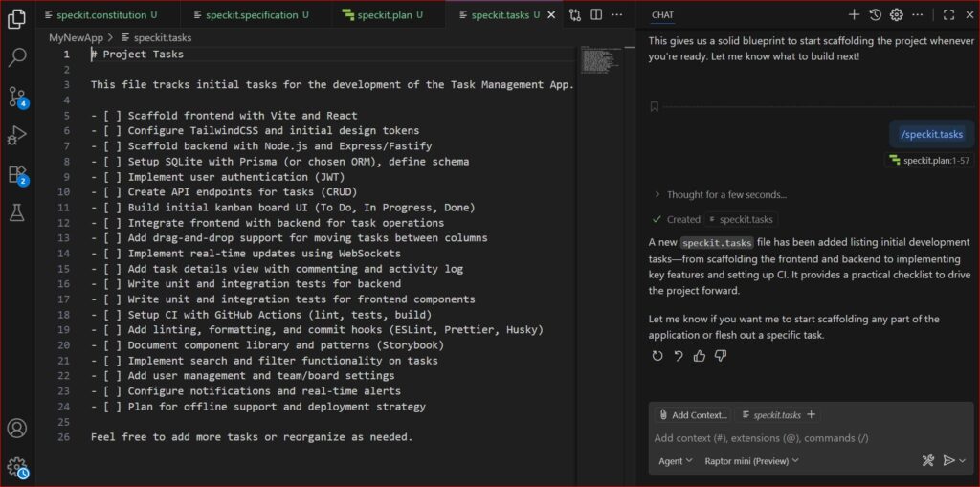Open the created speckit.tasks file link

[742, 219]
